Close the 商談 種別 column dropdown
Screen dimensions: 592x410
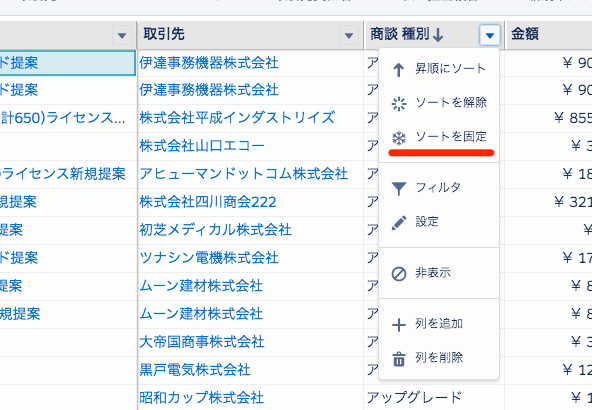tap(490, 35)
